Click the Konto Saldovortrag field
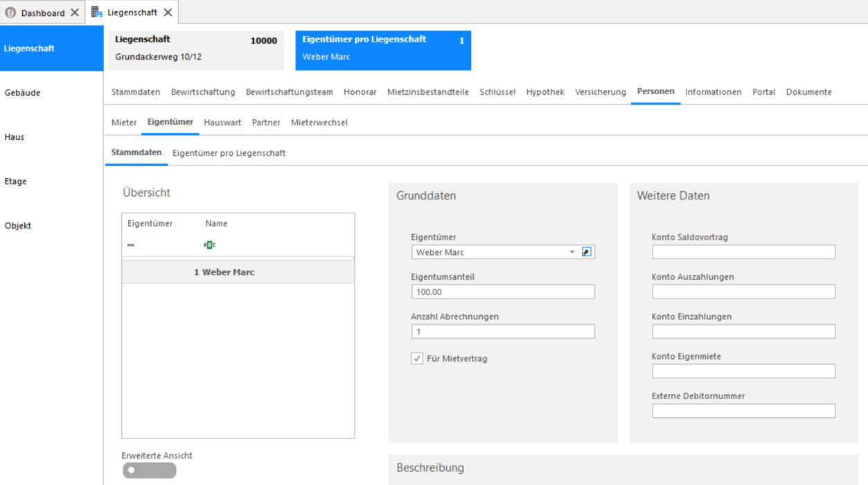Image resolution: width=868 pixels, height=485 pixels. pyautogui.click(x=744, y=252)
